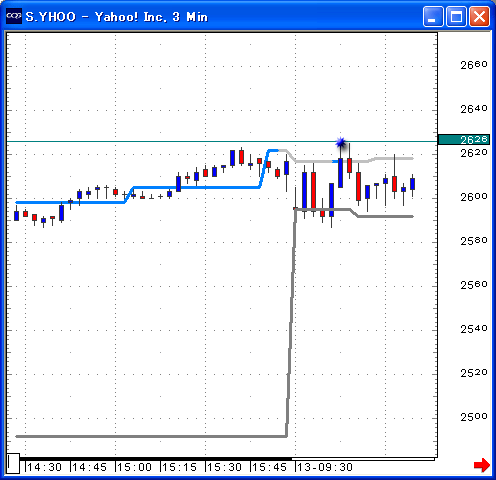This screenshot has width=496, height=480.
Task: Click the red arrow at bottom right
Action: [482, 465]
